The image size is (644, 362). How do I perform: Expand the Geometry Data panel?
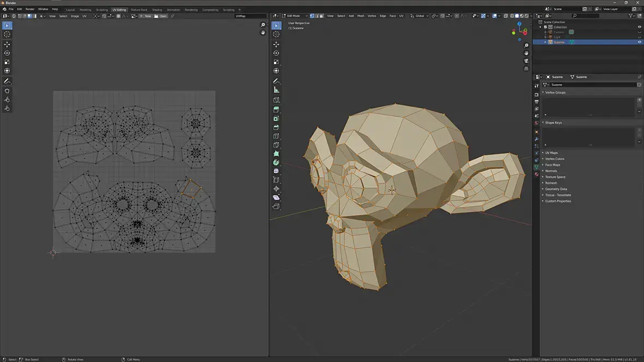tap(556, 189)
